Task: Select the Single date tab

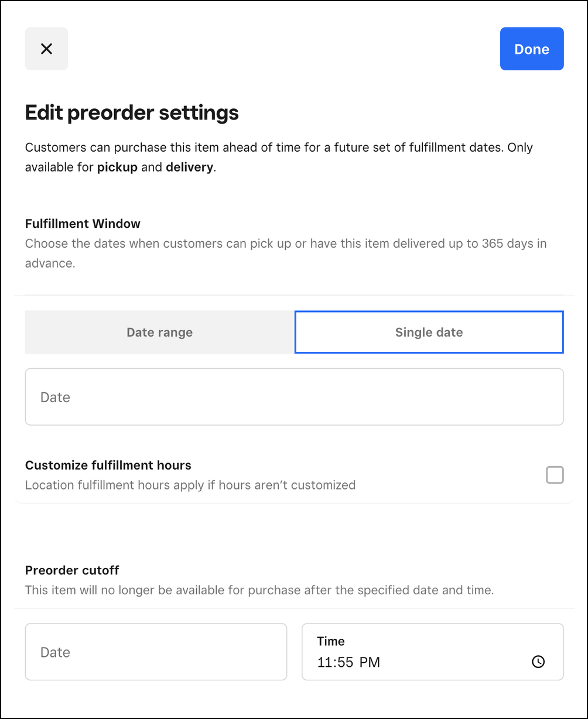Action: click(x=429, y=333)
